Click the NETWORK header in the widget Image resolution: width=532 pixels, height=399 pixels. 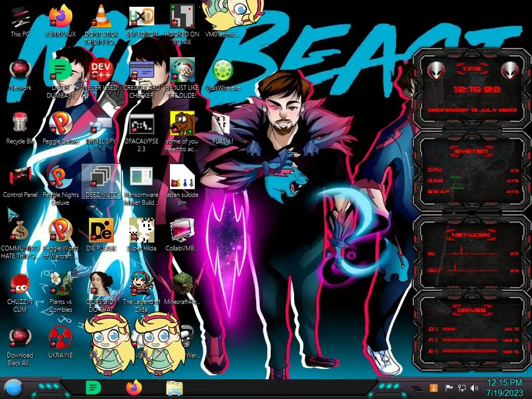472,235
